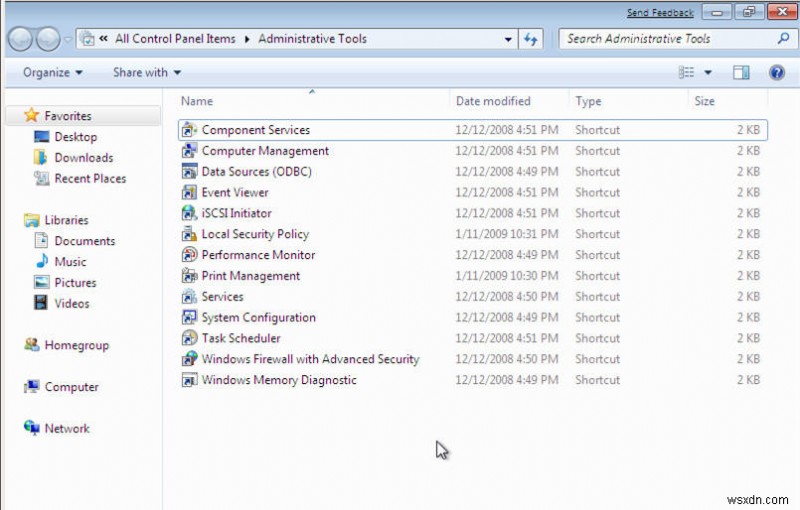Click the Network icon in sidebar

(32, 427)
